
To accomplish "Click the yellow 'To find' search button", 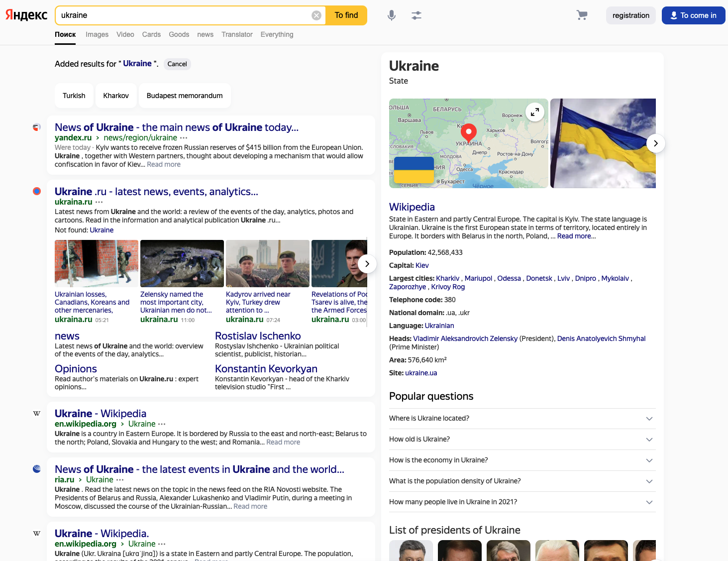I will click(346, 15).
